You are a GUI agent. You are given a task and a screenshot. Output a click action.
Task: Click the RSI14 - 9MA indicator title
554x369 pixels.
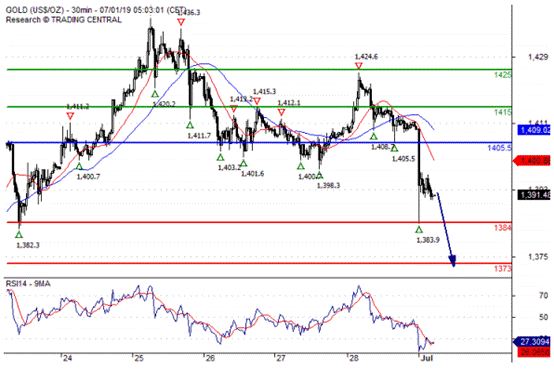(28, 284)
